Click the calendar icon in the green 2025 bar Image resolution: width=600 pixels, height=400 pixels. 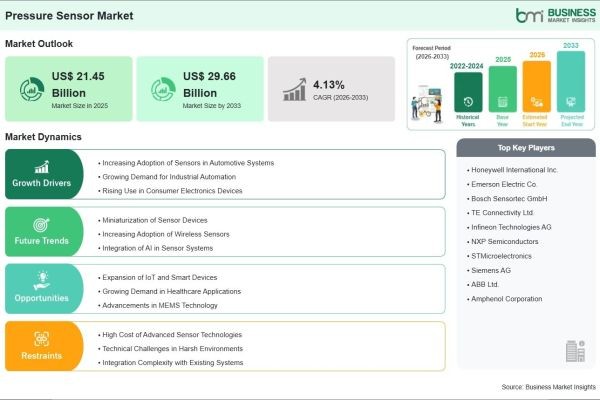[x=502, y=102]
